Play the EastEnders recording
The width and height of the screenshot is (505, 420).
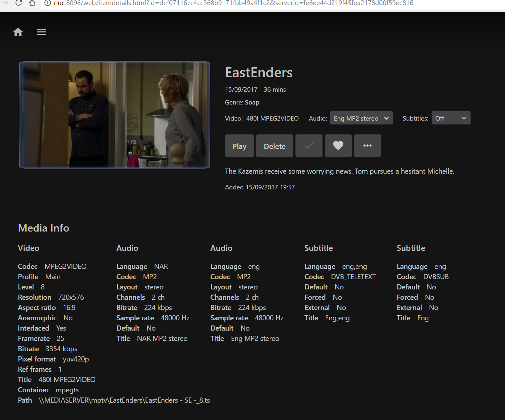tap(239, 146)
